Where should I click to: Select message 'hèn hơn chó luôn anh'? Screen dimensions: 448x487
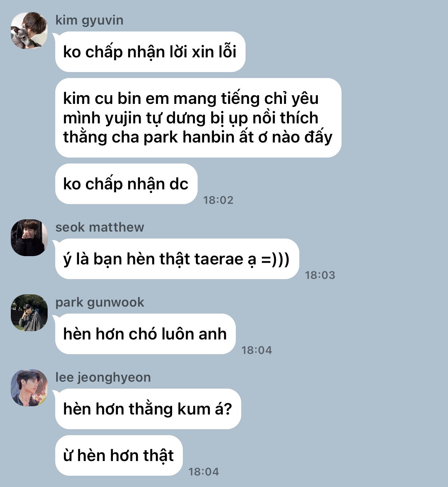(x=145, y=334)
